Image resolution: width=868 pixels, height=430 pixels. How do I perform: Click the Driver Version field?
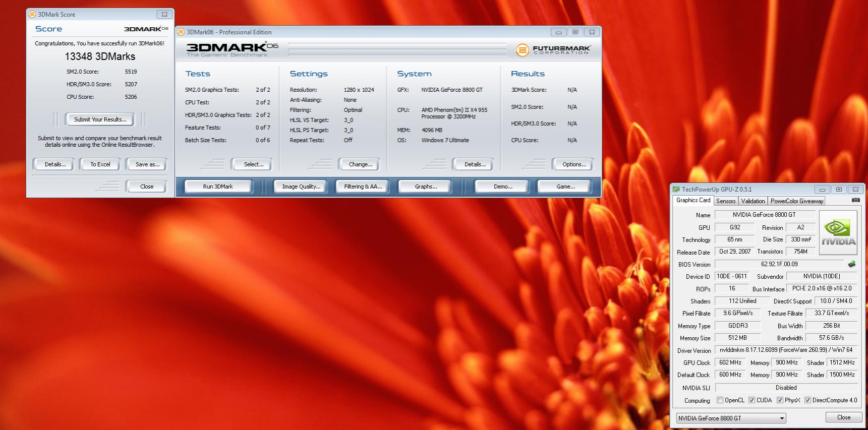[x=786, y=350]
